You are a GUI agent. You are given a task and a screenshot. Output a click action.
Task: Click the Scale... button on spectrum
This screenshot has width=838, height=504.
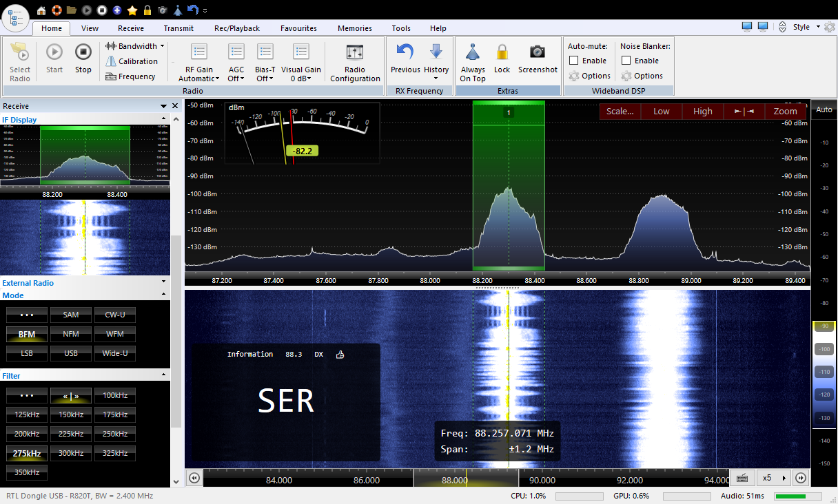point(620,111)
